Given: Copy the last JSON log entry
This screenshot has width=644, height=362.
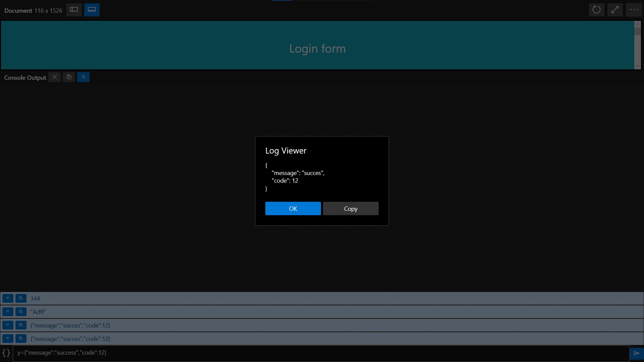Looking at the screenshot, I should (x=21, y=339).
